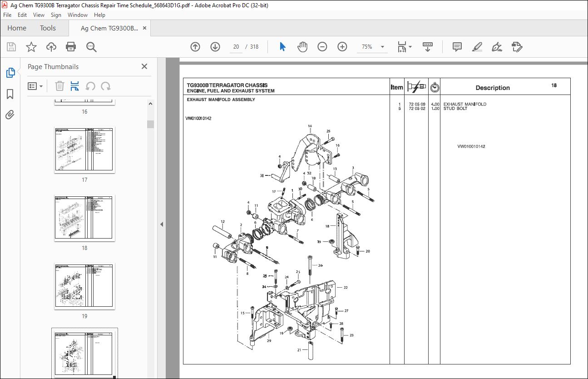Rotate pages clockwise in thumbnails panel
The image size is (588, 379).
click(x=106, y=86)
